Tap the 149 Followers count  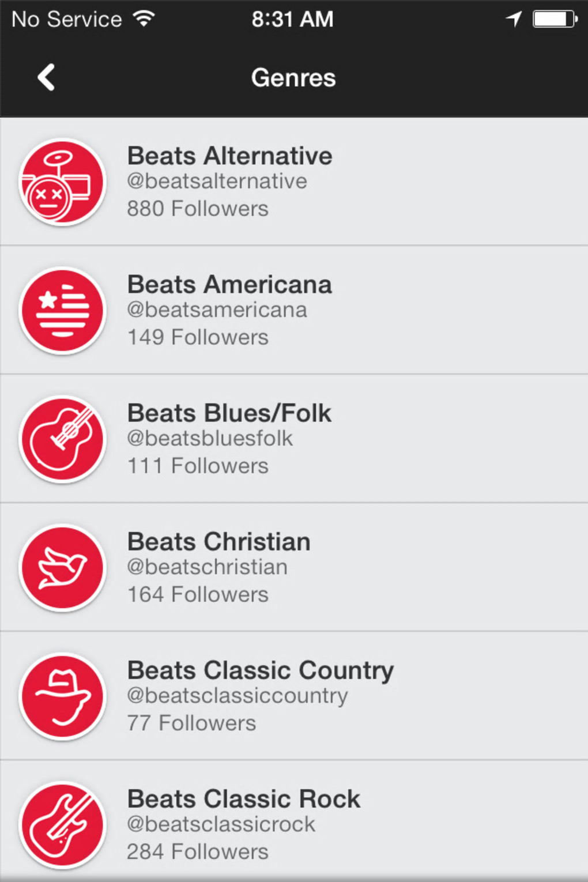click(x=198, y=337)
